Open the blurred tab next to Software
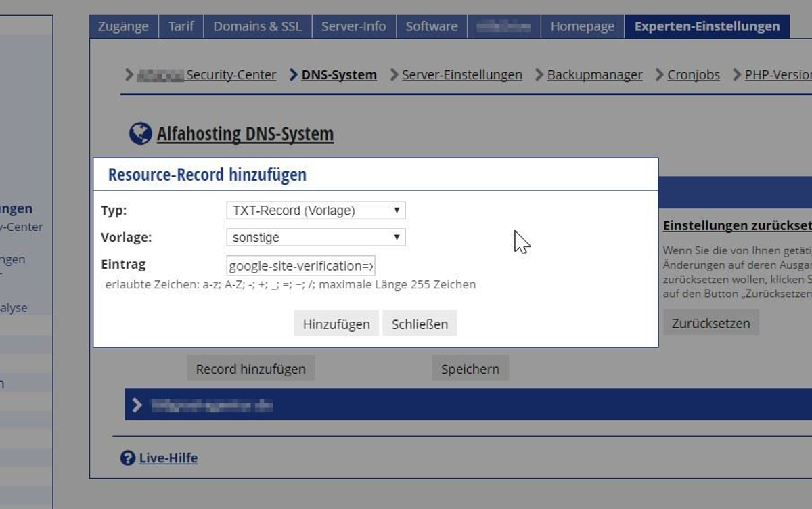Image resolution: width=812 pixels, height=509 pixels. tap(503, 27)
